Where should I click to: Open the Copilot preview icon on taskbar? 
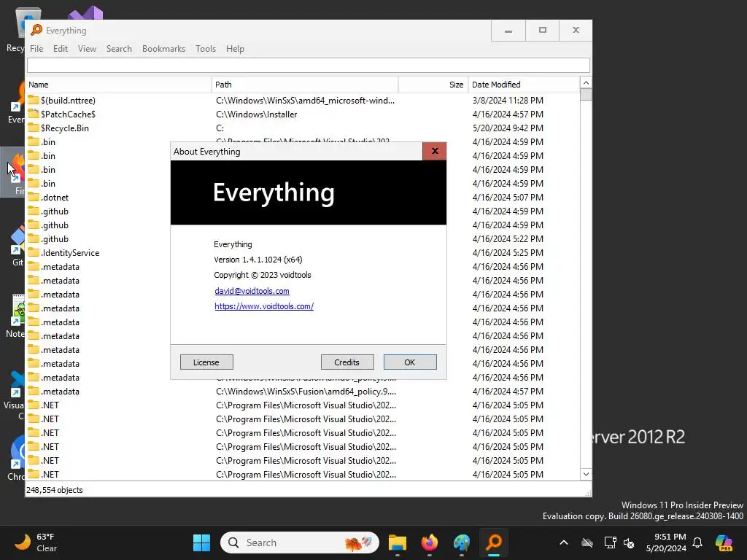[x=724, y=542]
